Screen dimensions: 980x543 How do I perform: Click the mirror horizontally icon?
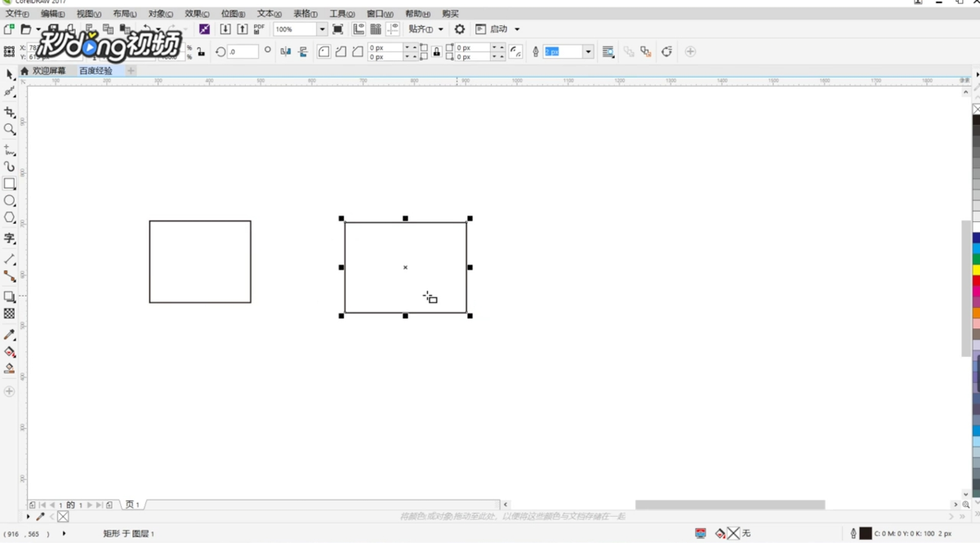pos(285,51)
